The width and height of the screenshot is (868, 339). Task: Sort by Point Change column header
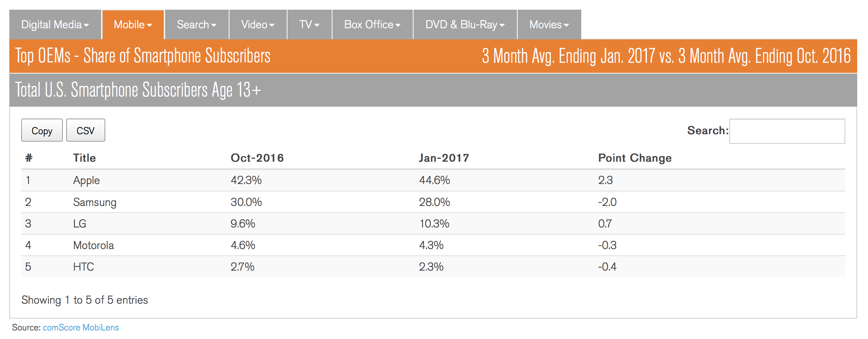click(635, 158)
